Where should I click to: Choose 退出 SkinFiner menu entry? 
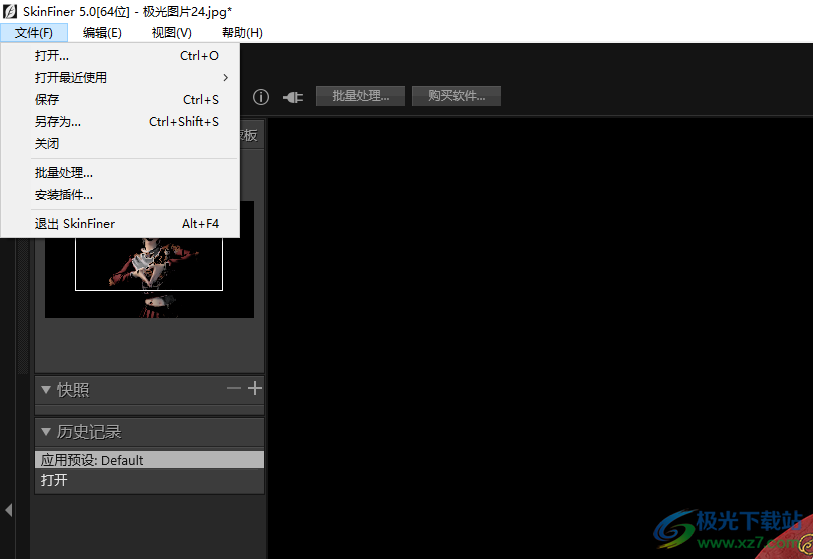pos(120,224)
